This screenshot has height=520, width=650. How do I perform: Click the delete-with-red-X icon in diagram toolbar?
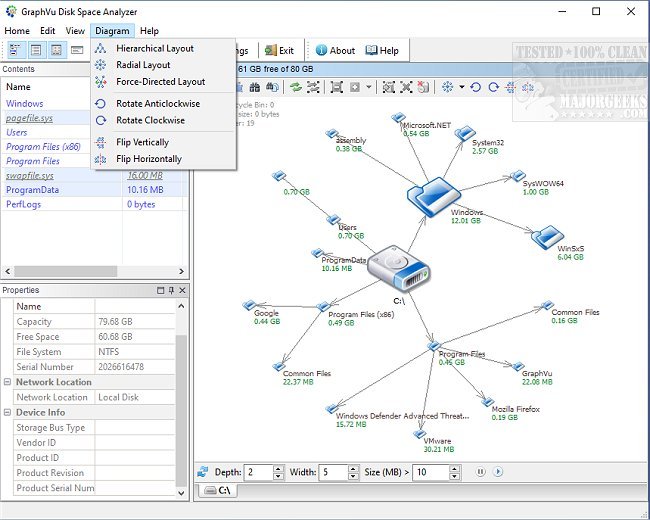[423, 87]
